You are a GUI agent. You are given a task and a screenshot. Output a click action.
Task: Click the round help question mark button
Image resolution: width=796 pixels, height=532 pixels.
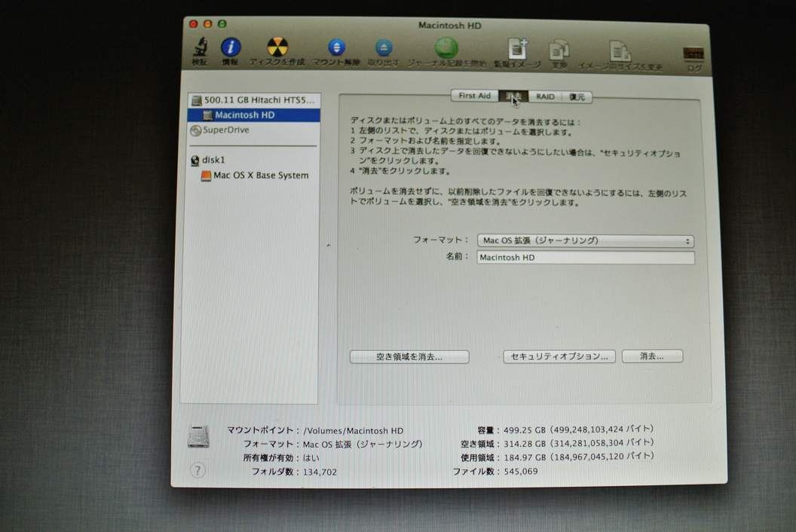coord(197,470)
